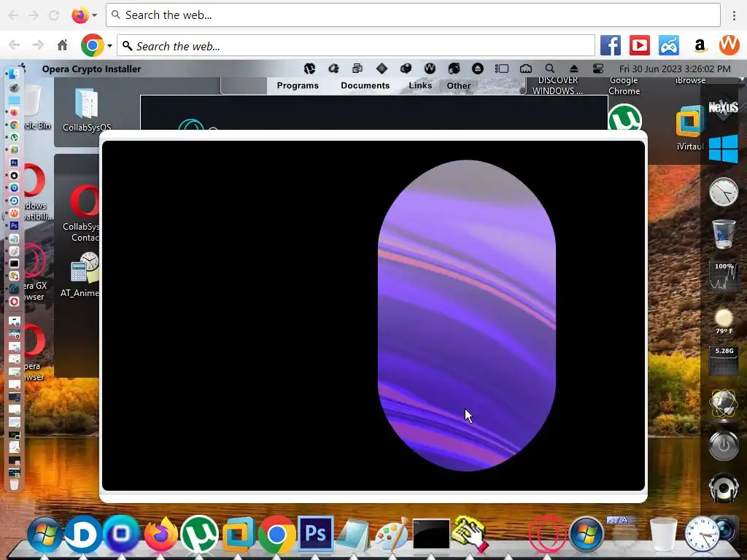Open the VMware-style orange squares dock icon
This screenshot has width=747, height=560.
[x=239, y=534]
